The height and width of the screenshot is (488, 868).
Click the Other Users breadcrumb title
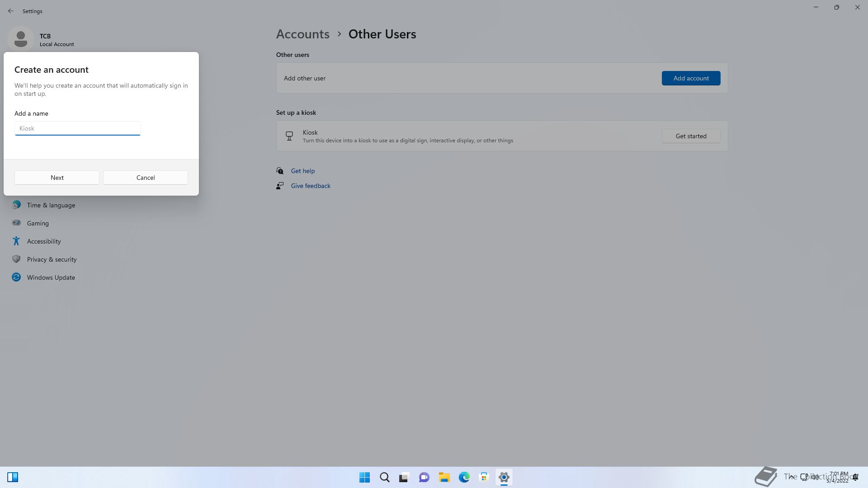(382, 34)
